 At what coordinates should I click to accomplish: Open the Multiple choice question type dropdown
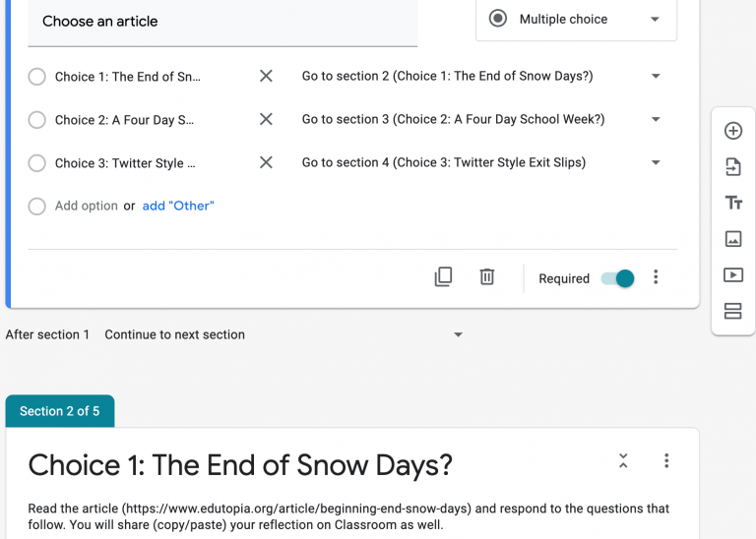coord(576,20)
